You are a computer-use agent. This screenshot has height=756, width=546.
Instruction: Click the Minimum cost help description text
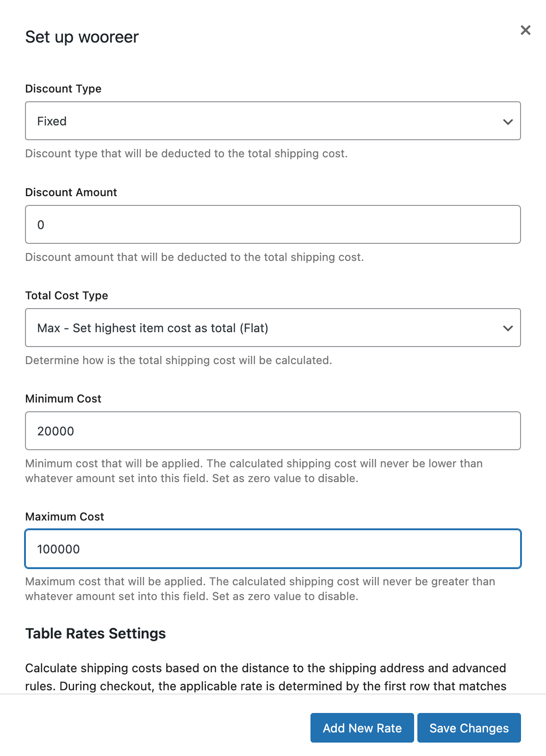point(254,471)
